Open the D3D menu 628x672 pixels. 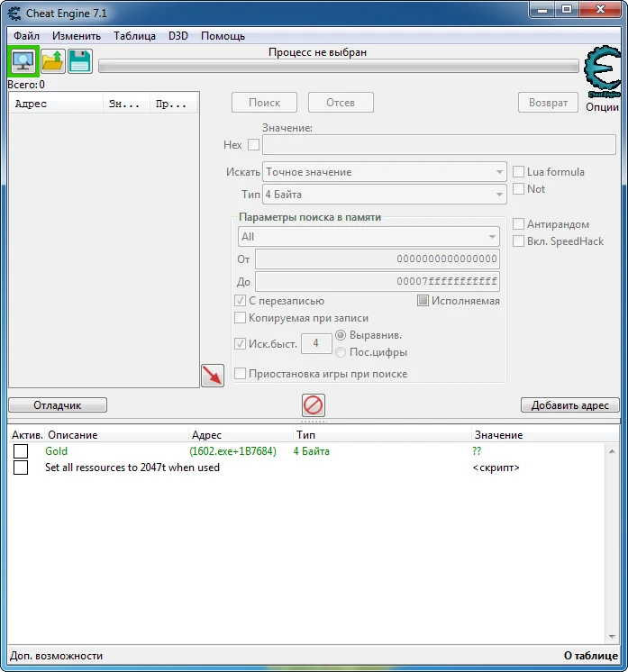[178, 36]
